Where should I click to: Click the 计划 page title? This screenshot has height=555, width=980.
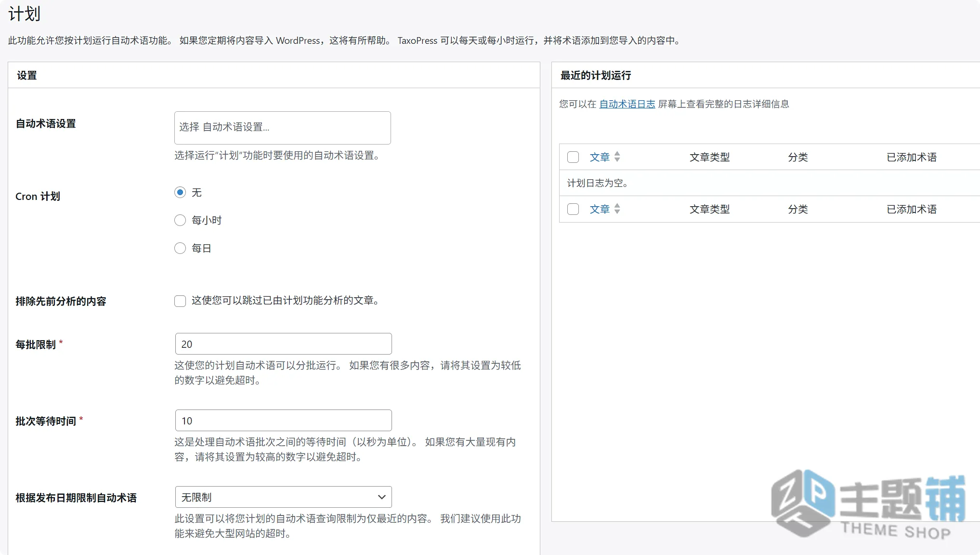click(x=25, y=14)
